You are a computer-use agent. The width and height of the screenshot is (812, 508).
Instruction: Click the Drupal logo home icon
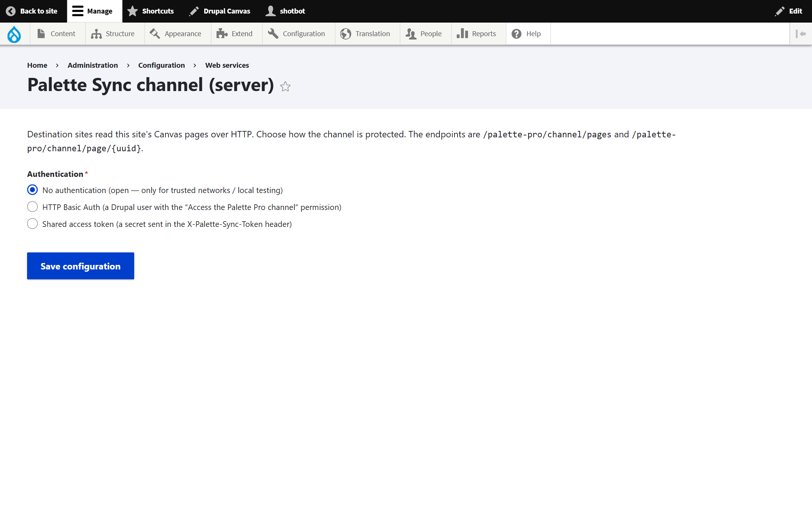tap(14, 34)
